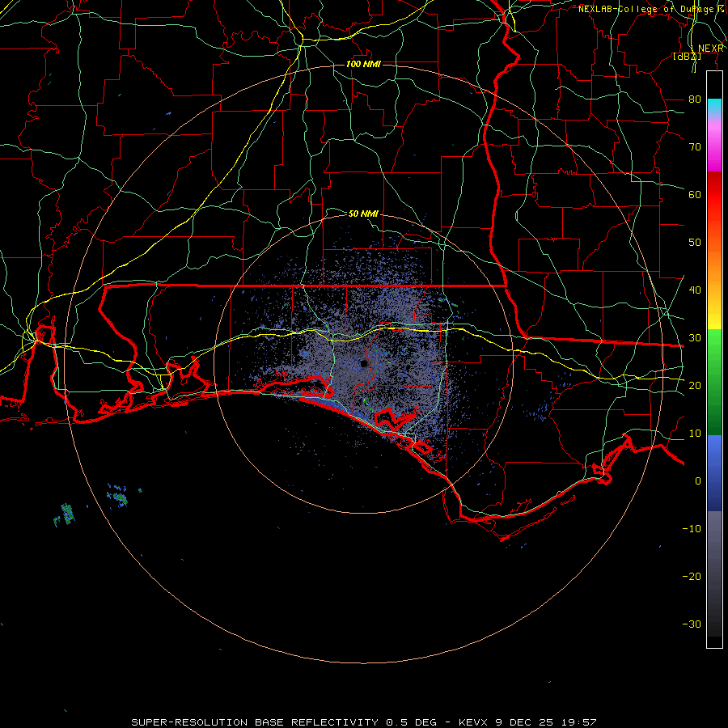Click the -10 dBZ scale value

pos(692,529)
